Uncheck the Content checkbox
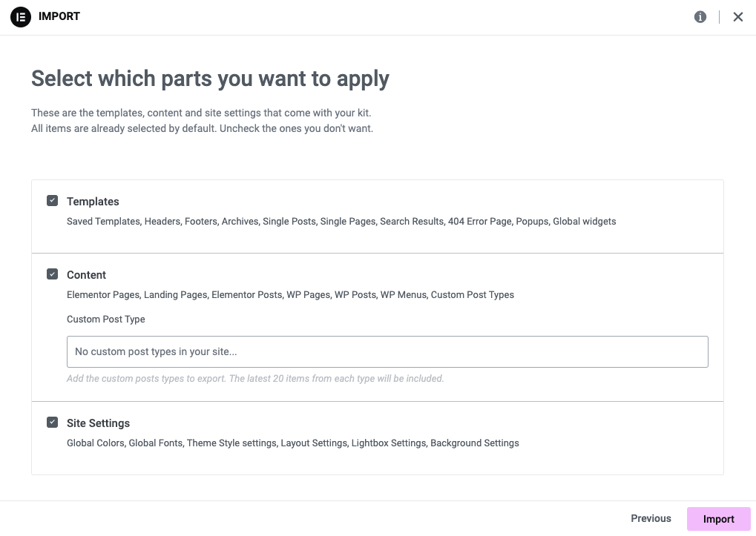The height and width of the screenshot is (536, 756). point(53,274)
